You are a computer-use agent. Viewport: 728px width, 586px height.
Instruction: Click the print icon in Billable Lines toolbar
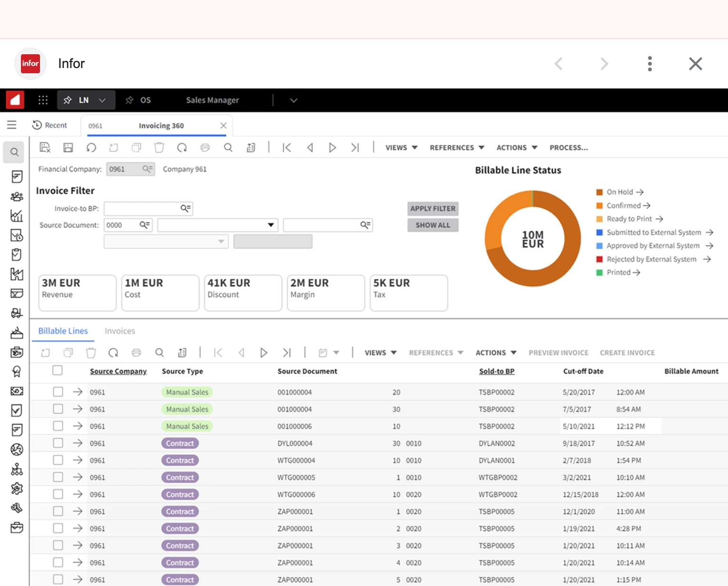point(137,352)
